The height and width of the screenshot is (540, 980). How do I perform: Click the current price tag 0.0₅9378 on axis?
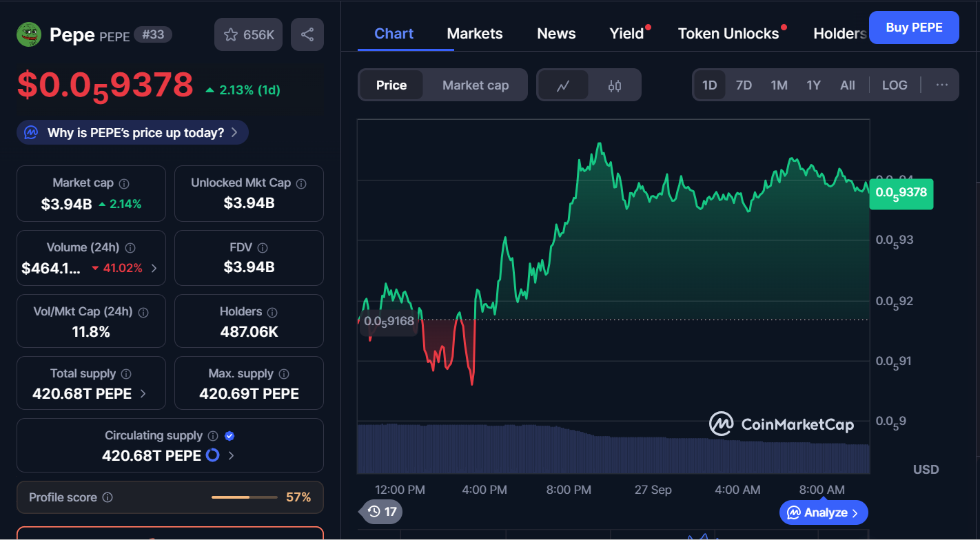click(x=901, y=194)
